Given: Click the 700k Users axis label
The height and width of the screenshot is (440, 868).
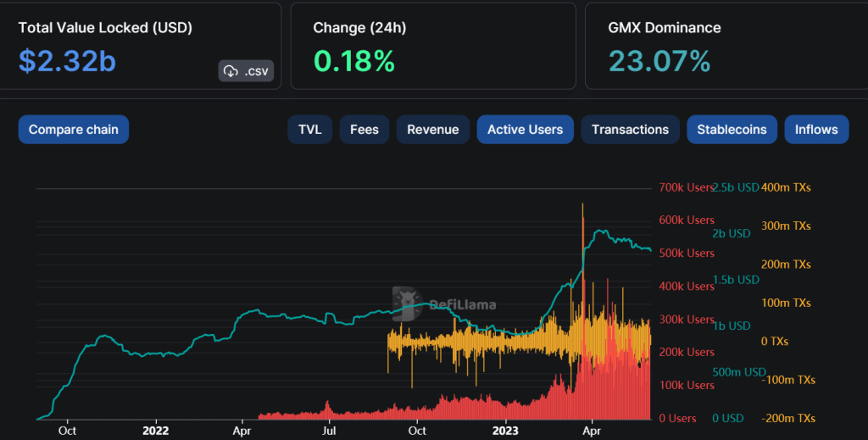Looking at the screenshot, I should click(x=687, y=187).
